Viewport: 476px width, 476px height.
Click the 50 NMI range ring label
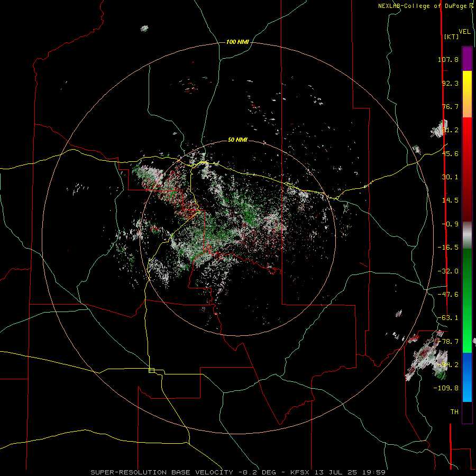[237, 140]
